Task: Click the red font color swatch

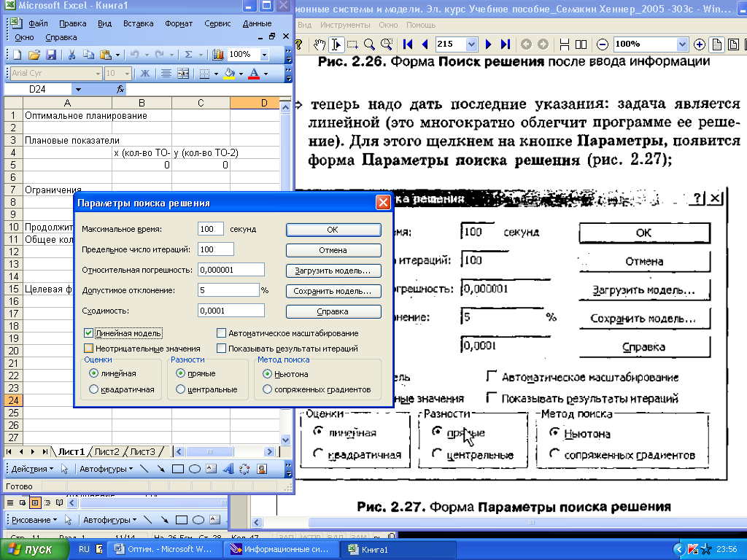Action: click(x=254, y=74)
